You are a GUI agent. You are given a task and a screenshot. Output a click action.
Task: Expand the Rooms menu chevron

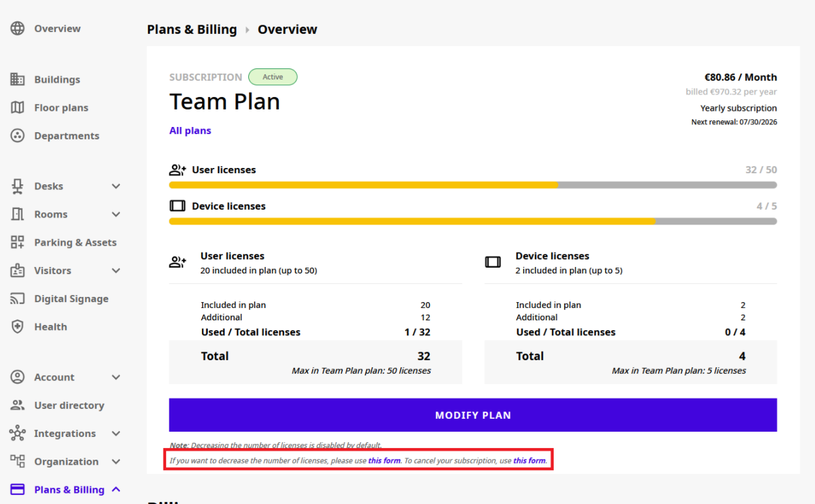click(116, 214)
